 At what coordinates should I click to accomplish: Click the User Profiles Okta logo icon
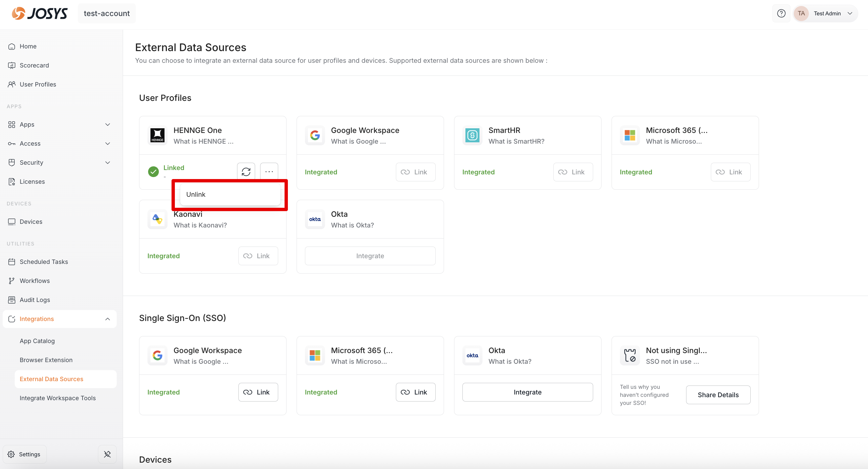[315, 219]
